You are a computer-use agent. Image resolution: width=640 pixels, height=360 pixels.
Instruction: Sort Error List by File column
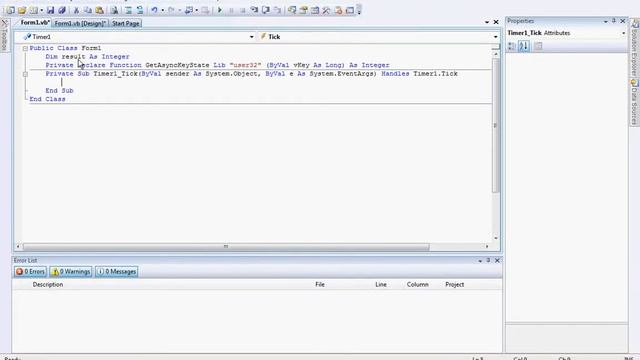click(x=320, y=284)
